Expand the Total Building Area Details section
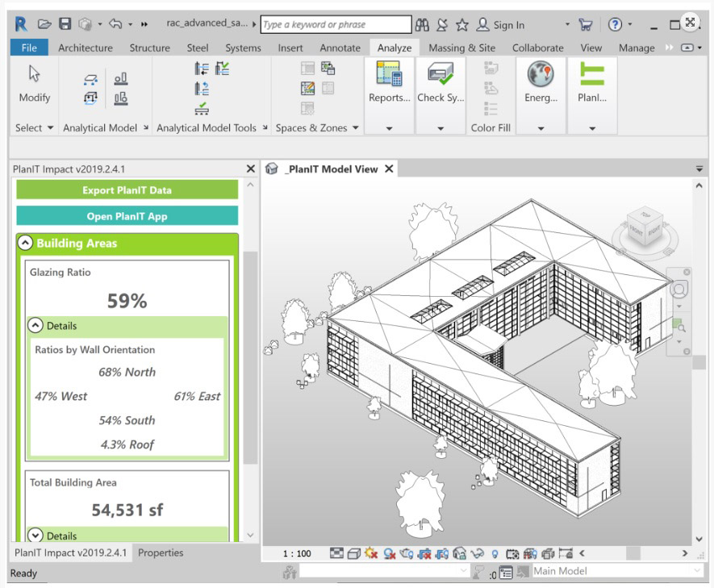 coord(35,536)
